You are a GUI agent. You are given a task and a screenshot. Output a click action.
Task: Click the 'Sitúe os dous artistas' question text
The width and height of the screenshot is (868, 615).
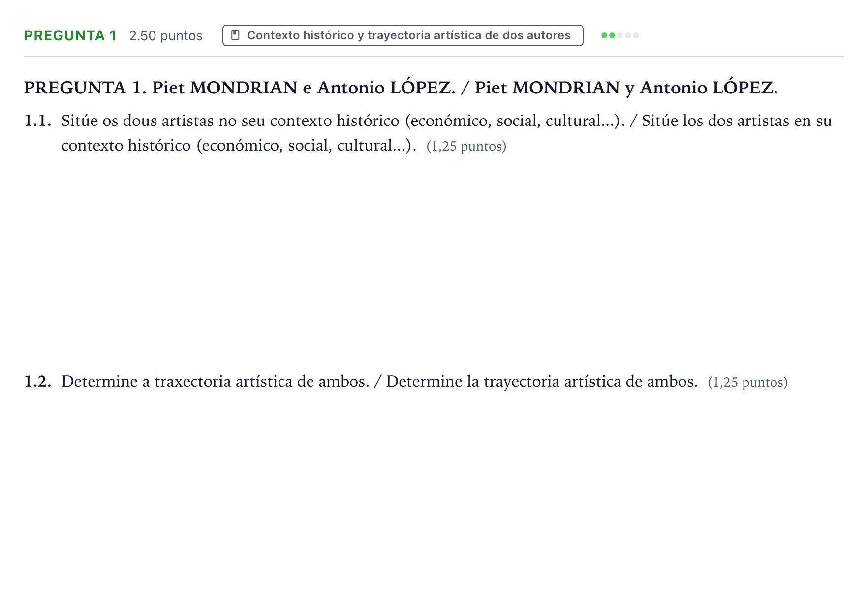coord(447,133)
